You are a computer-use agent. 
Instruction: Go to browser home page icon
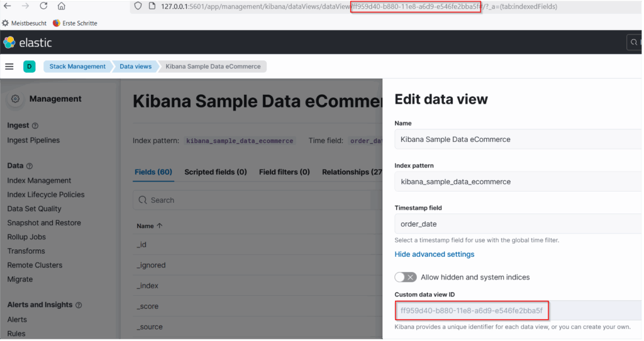coord(61,6)
